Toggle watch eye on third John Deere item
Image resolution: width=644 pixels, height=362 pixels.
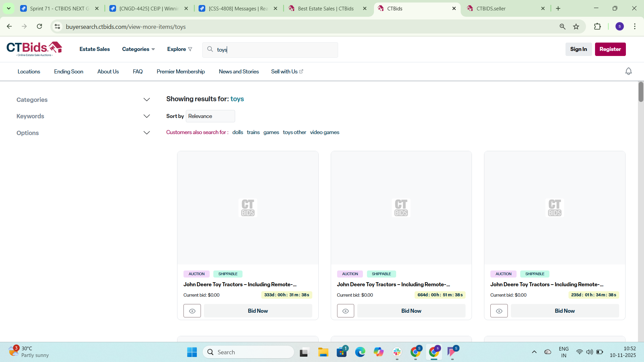(x=499, y=311)
